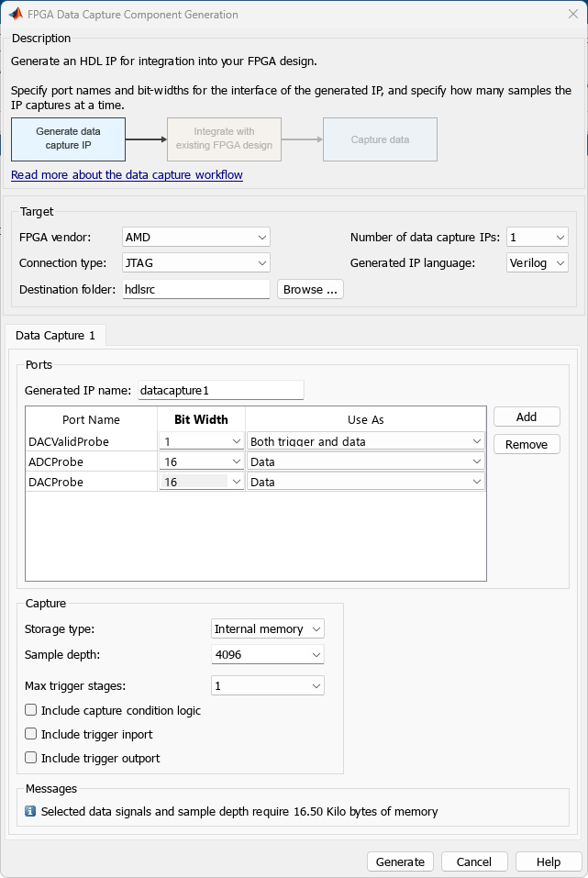The image size is (588, 878).
Task: Open the FPGA vendor dropdown
Action: (196, 238)
